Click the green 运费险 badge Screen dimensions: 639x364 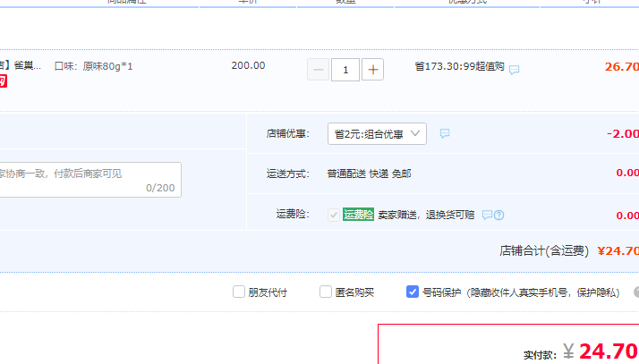[x=358, y=214]
